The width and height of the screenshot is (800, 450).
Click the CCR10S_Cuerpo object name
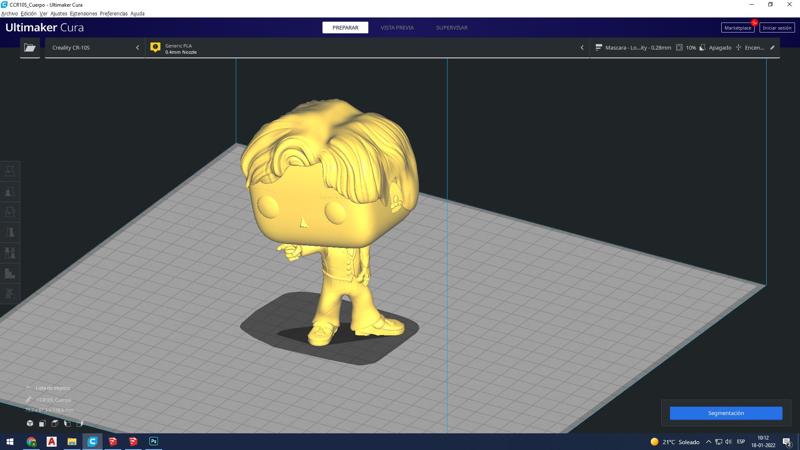[54, 400]
